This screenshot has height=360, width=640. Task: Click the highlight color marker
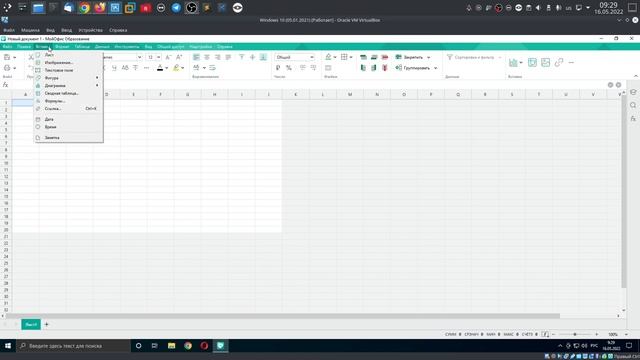point(176,68)
